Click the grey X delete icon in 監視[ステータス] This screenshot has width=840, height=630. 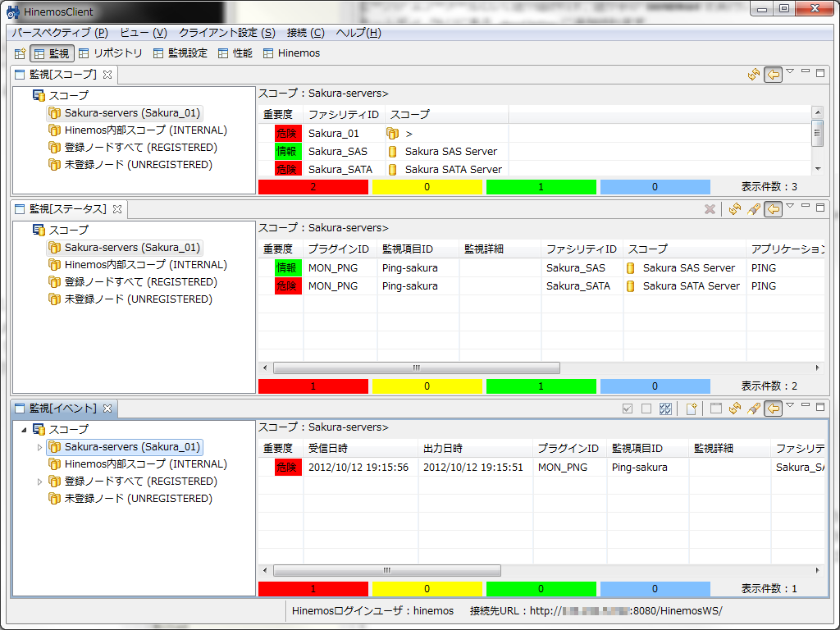tap(710, 209)
